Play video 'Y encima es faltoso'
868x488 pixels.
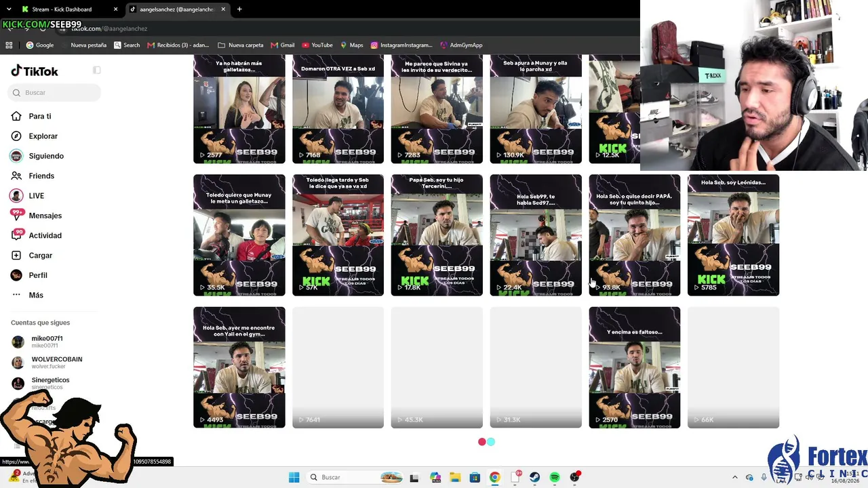click(635, 367)
